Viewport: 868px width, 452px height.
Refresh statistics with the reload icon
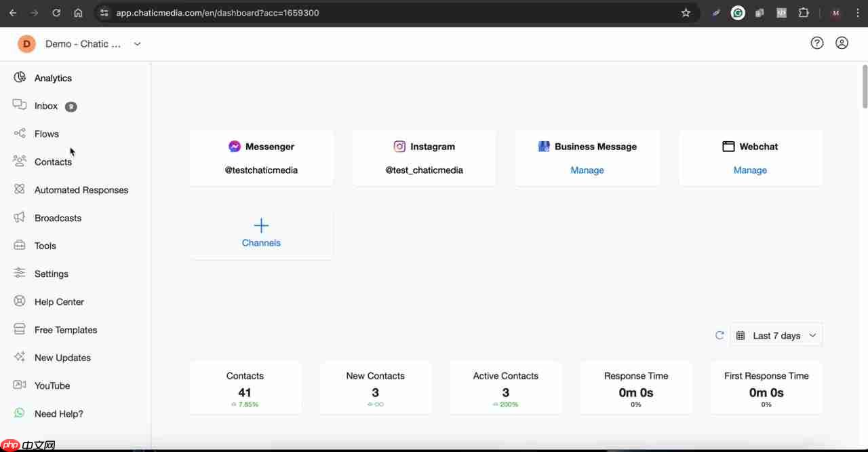point(719,335)
